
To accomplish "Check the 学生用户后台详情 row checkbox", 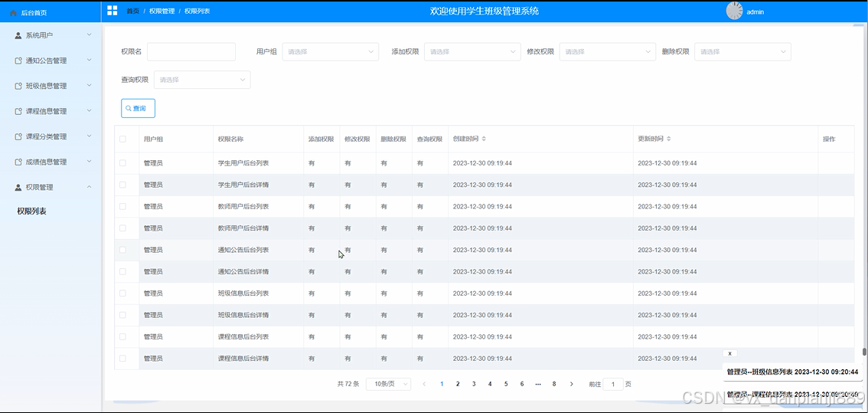I will (x=123, y=185).
